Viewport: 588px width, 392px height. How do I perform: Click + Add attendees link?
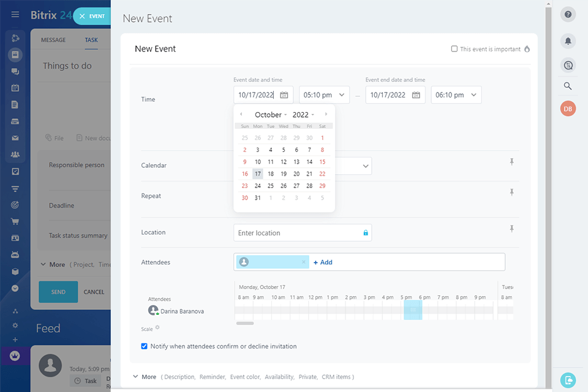323,262
